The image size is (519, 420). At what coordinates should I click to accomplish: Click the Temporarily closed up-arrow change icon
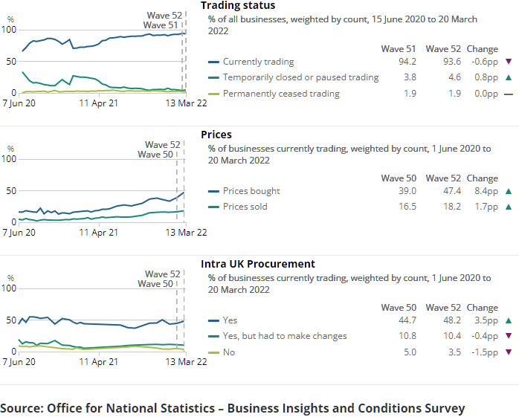pyautogui.click(x=509, y=77)
